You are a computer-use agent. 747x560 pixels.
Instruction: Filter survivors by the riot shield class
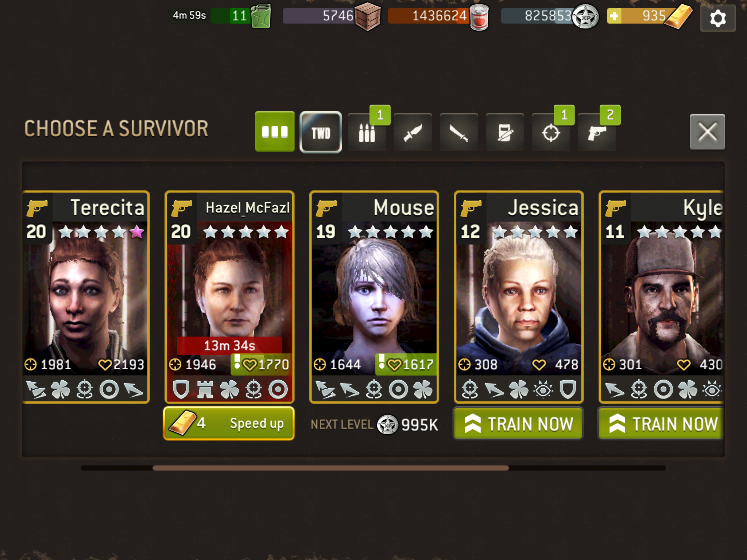coord(505,132)
